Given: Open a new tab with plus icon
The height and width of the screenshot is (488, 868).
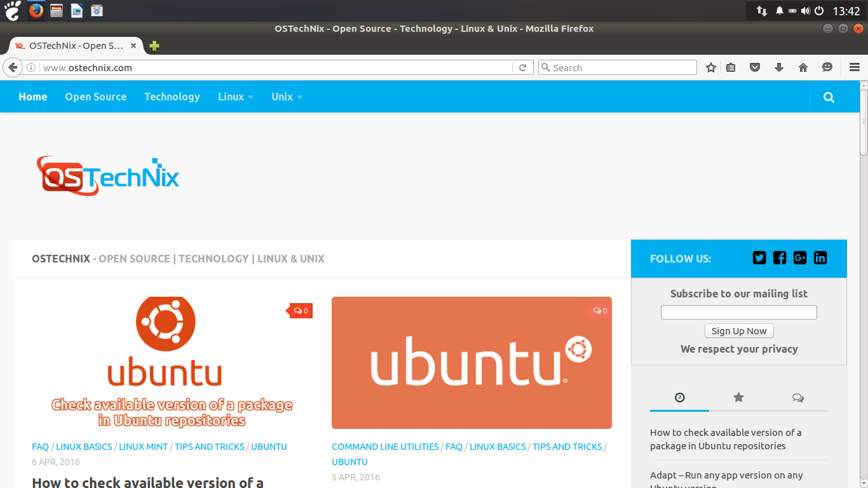Looking at the screenshot, I should point(154,46).
